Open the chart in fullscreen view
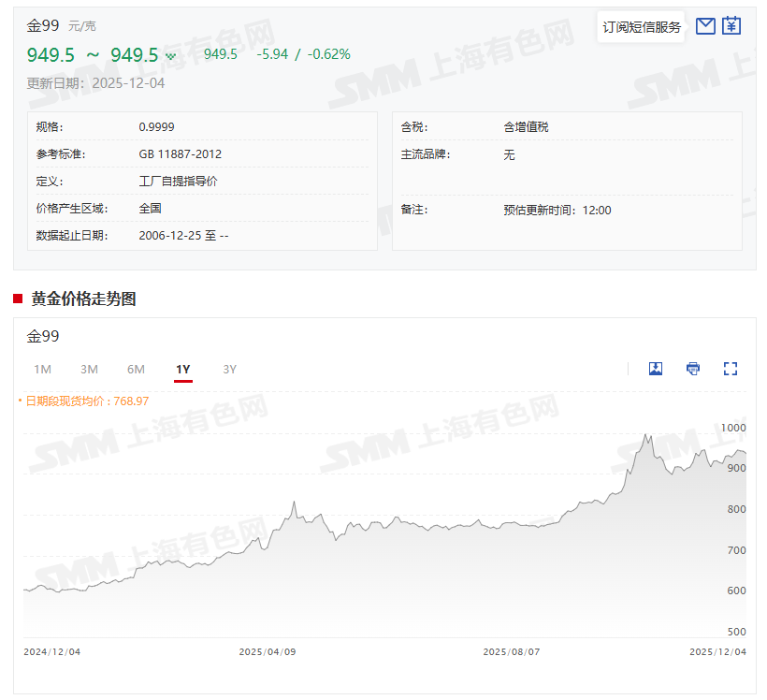 [731, 369]
